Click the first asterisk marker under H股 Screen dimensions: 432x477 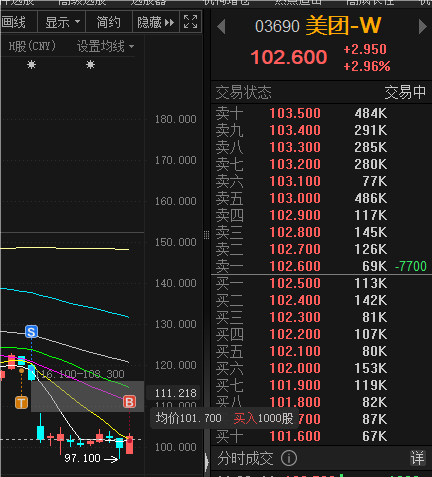[x=31, y=64]
